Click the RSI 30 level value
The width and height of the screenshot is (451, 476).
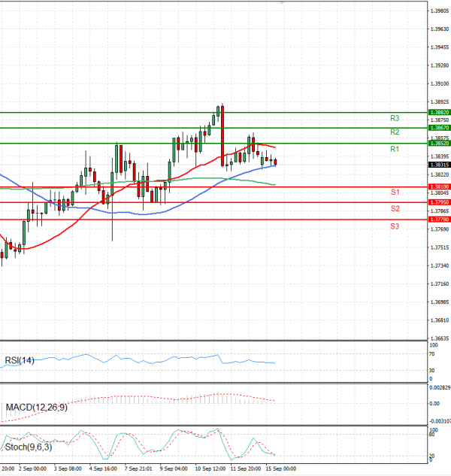432,371
